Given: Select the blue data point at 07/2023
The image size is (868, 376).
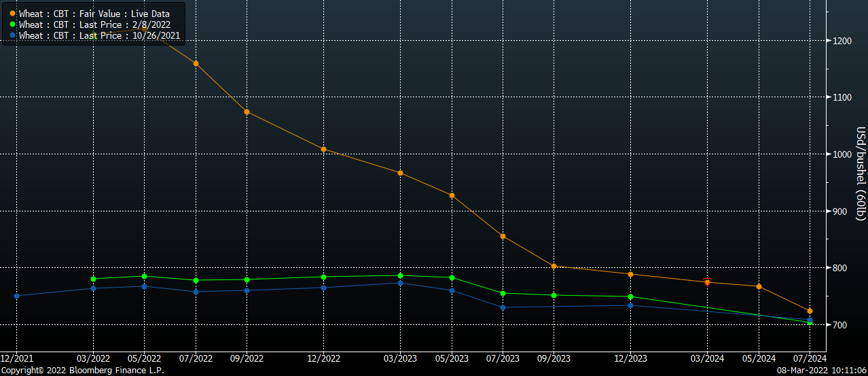Looking at the screenshot, I should [x=503, y=307].
